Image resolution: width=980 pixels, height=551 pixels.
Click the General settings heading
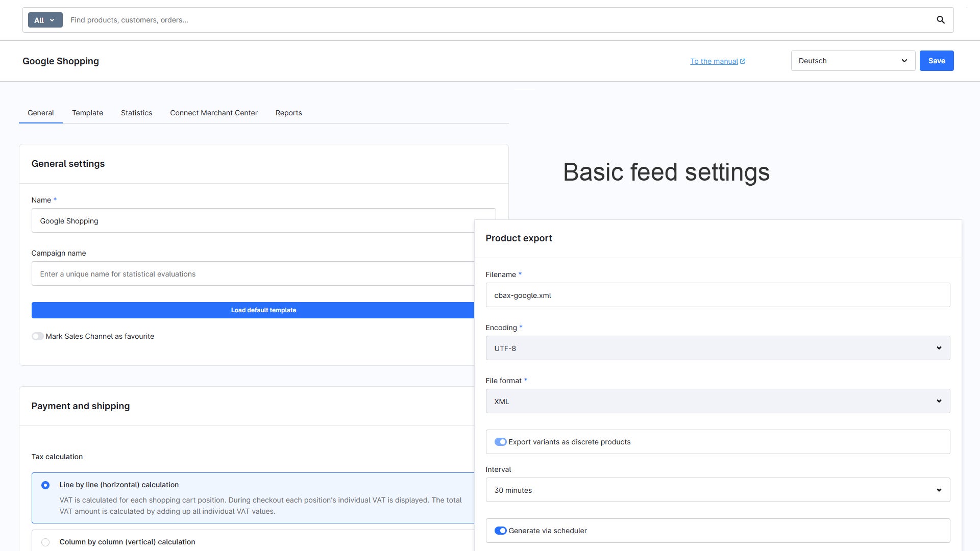[x=68, y=164]
